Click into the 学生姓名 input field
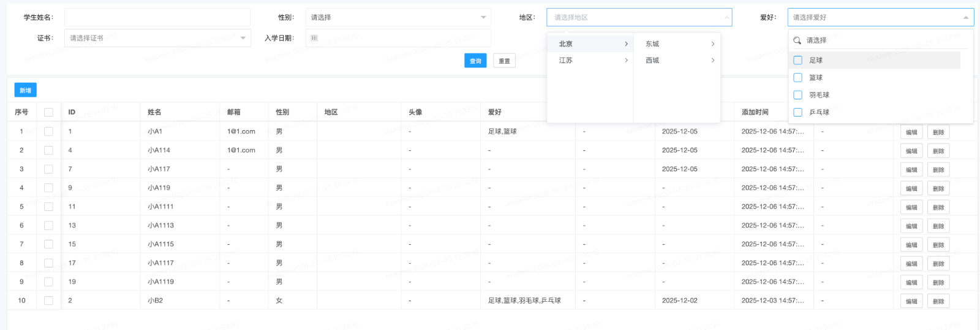Screen dimensions: 980x330 pyautogui.click(x=157, y=18)
